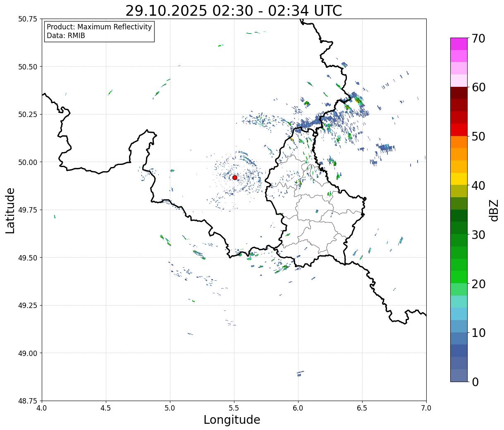
Task: Click the latitude tick label '49.75'
Action: [27, 210]
